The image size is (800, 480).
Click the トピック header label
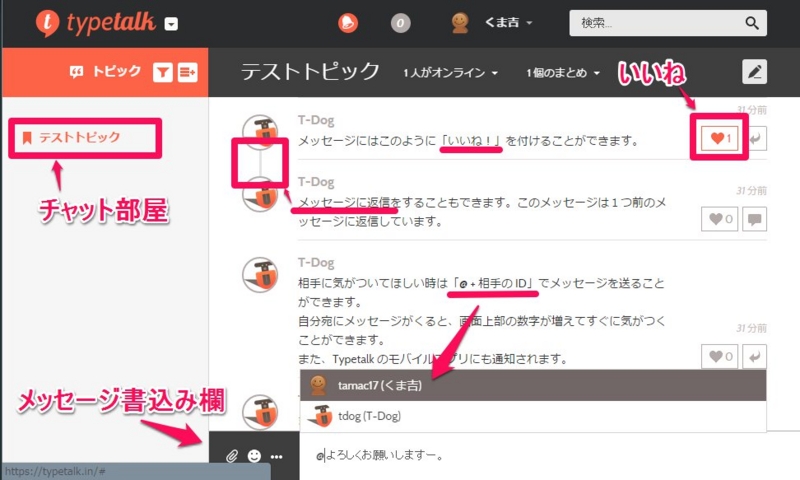(x=116, y=71)
